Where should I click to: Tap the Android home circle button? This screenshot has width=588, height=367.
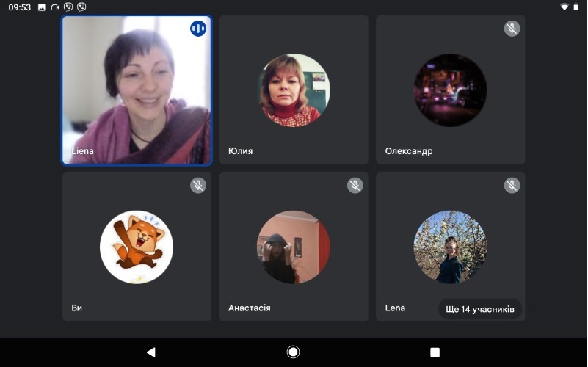click(x=293, y=352)
